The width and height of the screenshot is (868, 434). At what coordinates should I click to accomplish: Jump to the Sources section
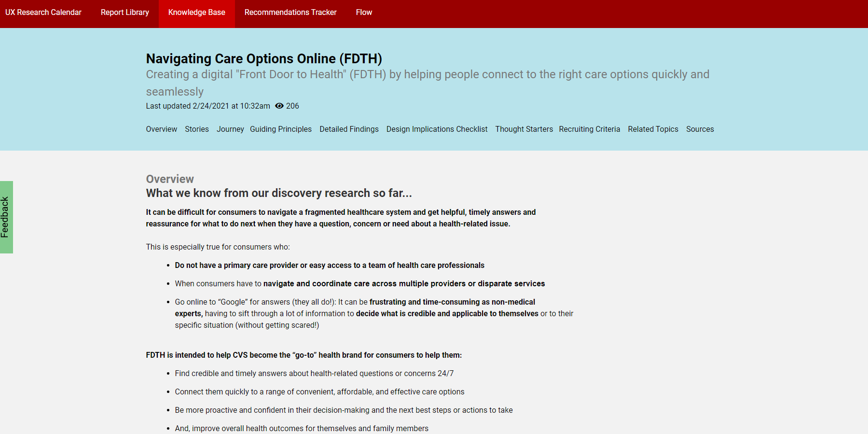tap(700, 129)
